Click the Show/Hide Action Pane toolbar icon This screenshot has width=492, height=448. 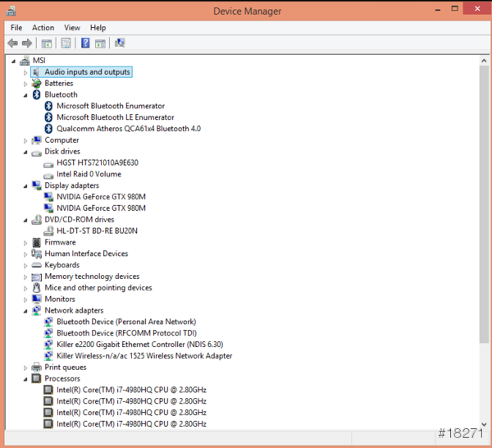click(100, 43)
